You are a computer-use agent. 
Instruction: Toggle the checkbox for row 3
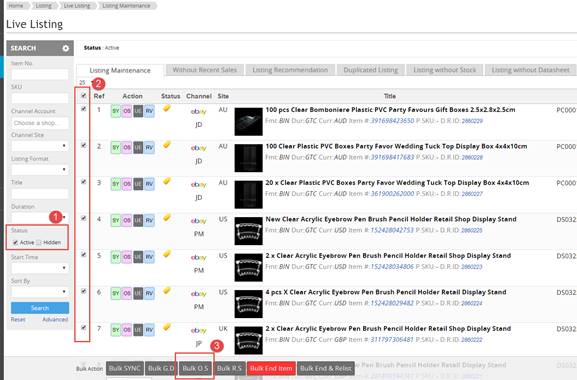[84, 182]
